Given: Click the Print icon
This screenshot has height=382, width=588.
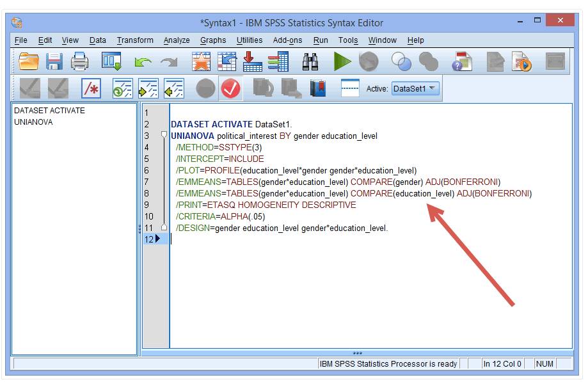Looking at the screenshot, I should tap(79, 61).
